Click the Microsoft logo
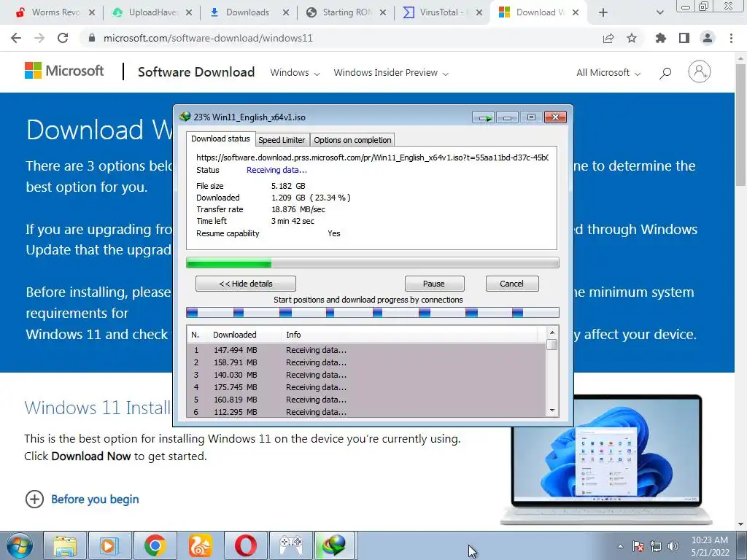Screen dimensions: 747x560 (64, 71)
